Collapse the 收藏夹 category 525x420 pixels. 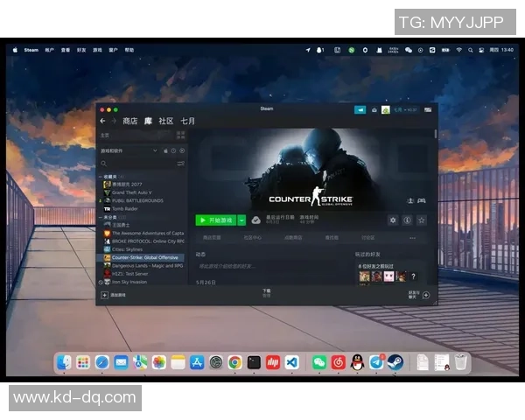click(100, 177)
